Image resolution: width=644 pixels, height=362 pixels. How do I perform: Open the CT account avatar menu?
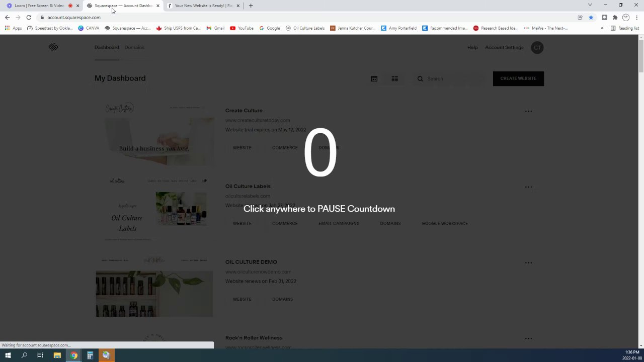(x=537, y=48)
